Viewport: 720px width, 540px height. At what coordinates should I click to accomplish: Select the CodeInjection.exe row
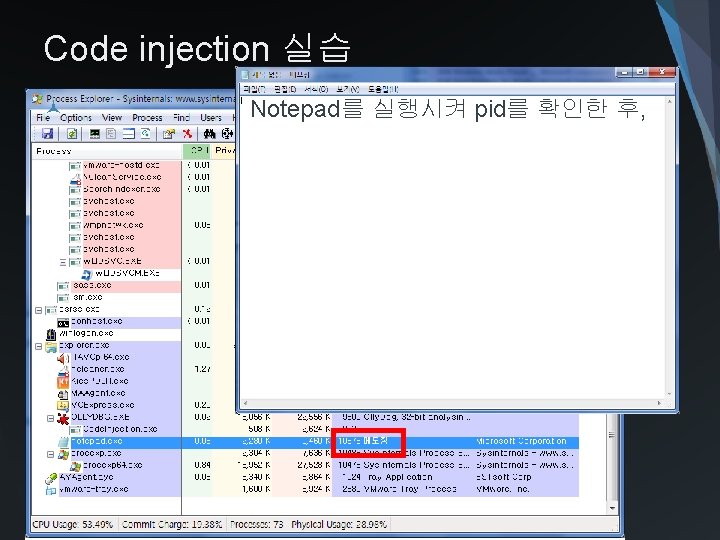coord(305,430)
